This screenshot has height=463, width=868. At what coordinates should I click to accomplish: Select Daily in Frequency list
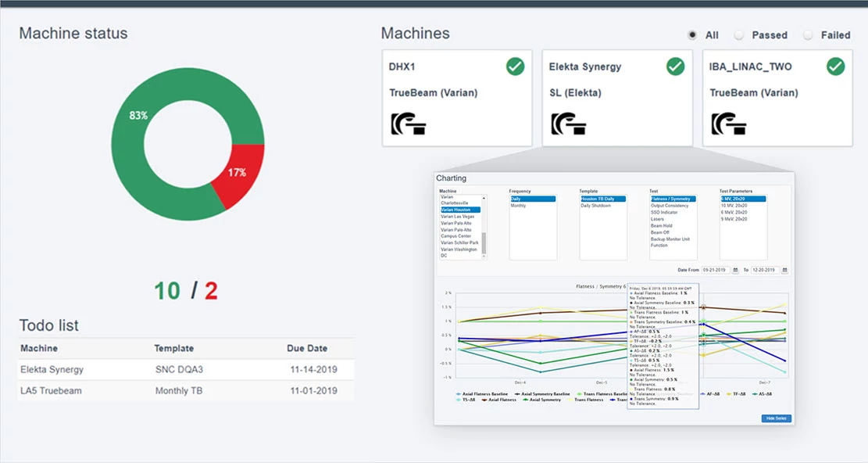tap(533, 199)
